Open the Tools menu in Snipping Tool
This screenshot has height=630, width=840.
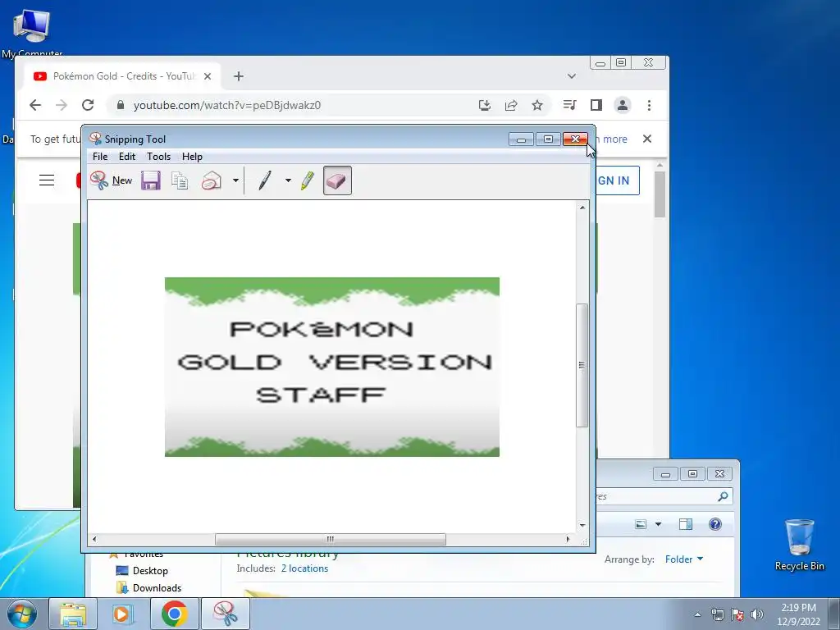(158, 157)
